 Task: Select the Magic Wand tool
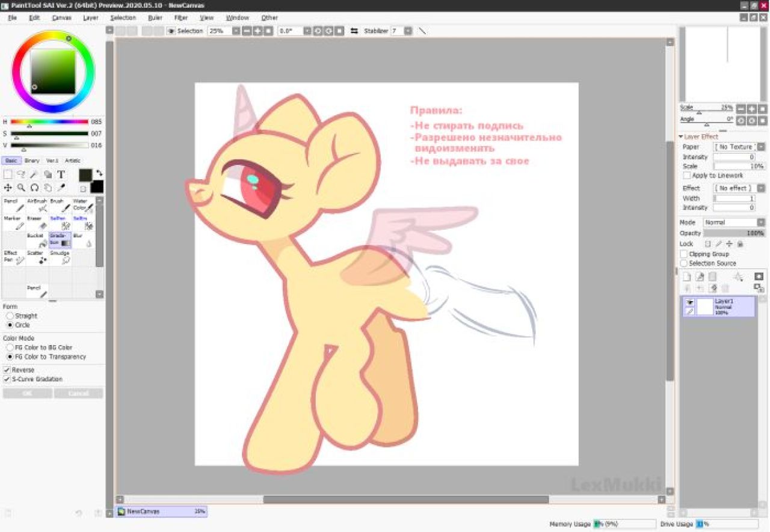pos(34,174)
